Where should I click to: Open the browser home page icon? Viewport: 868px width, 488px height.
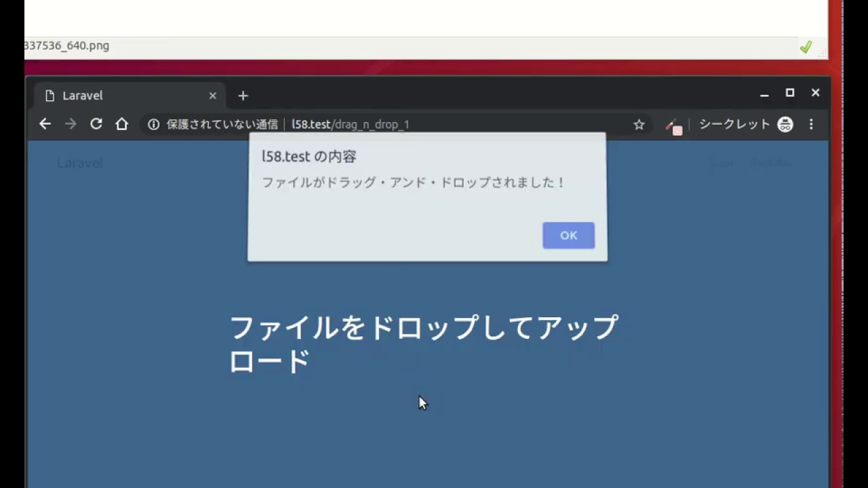pos(122,124)
